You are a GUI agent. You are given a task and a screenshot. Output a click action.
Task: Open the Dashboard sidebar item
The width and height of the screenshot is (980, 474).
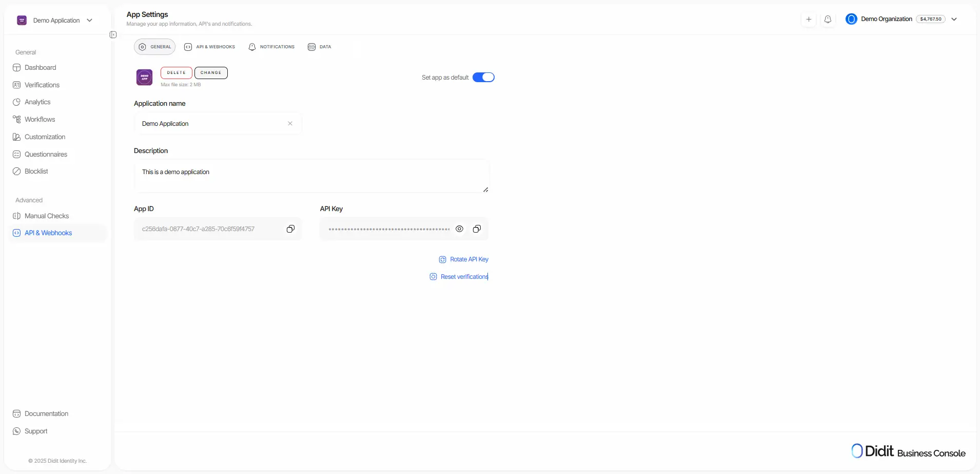(40, 67)
